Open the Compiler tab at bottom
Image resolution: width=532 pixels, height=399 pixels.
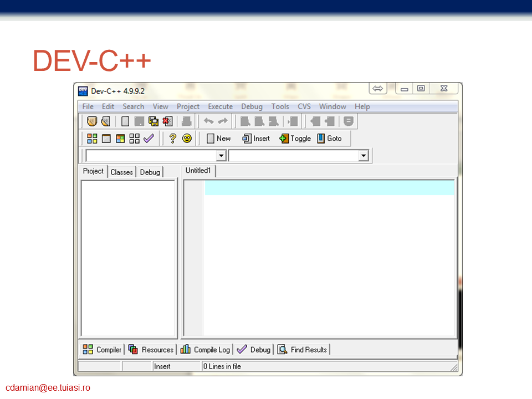(x=102, y=350)
